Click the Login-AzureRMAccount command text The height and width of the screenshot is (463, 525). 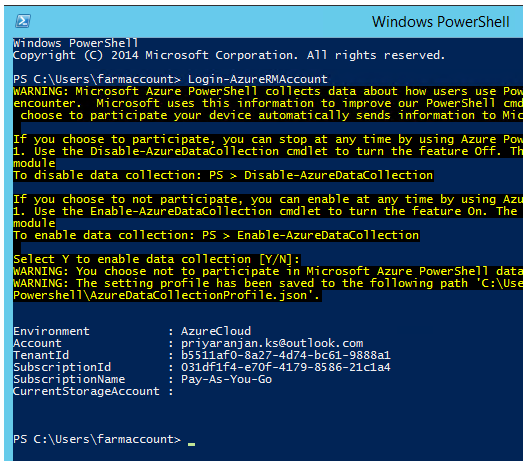[x=257, y=79]
